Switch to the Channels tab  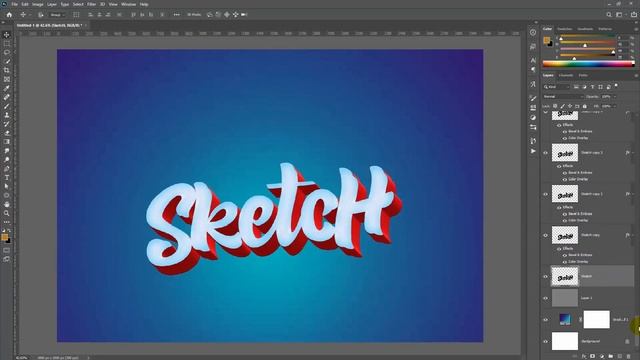[566, 76]
